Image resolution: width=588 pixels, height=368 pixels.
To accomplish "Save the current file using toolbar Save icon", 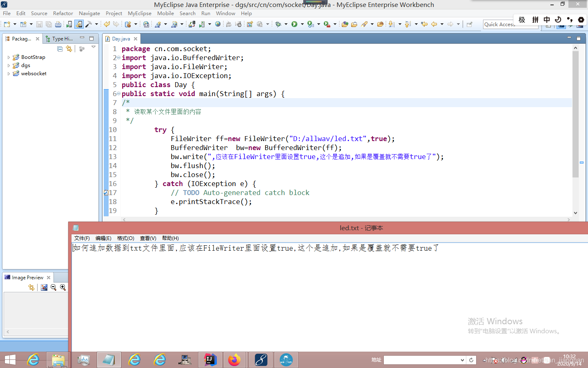I will click(x=40, y=24).
